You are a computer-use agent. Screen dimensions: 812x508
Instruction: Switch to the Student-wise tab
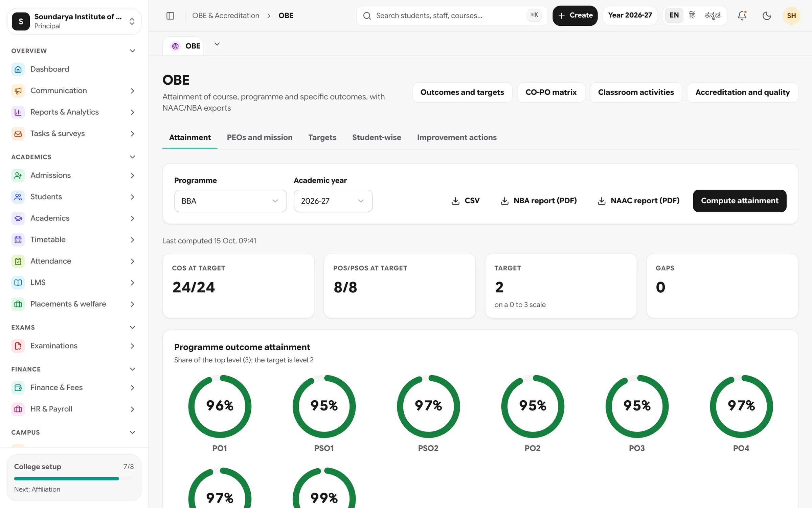(377, 137)
